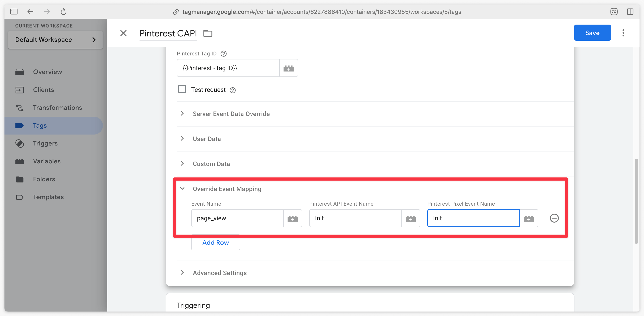644x316 pixels.
Task: Open the three-dot more actions menu
Action: coord(623,33)
